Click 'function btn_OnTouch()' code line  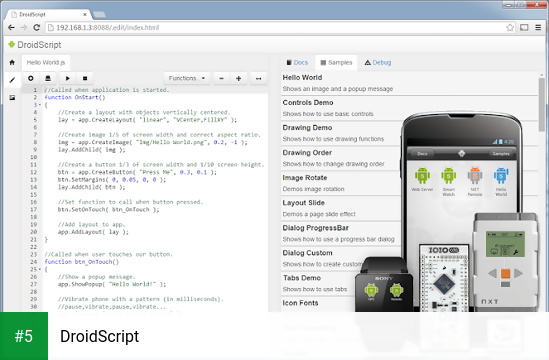(82, 262)
